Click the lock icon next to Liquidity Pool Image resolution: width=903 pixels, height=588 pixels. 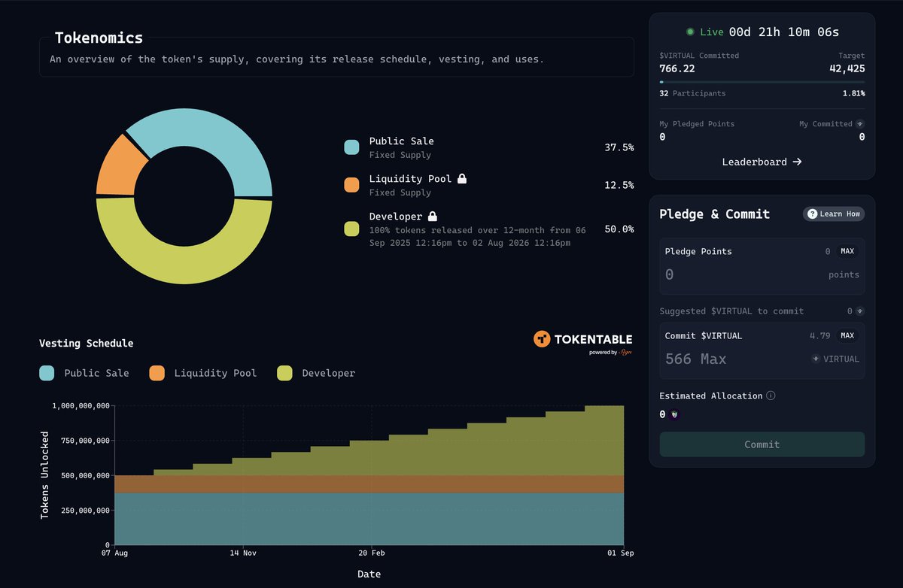[x=462, y=179]
